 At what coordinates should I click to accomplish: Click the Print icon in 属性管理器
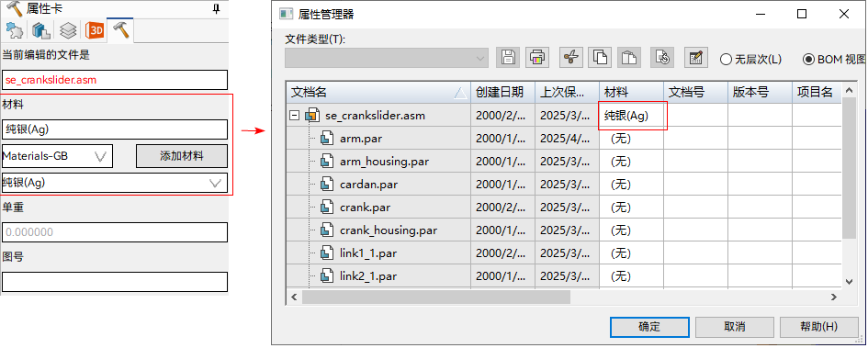point(537,57)
